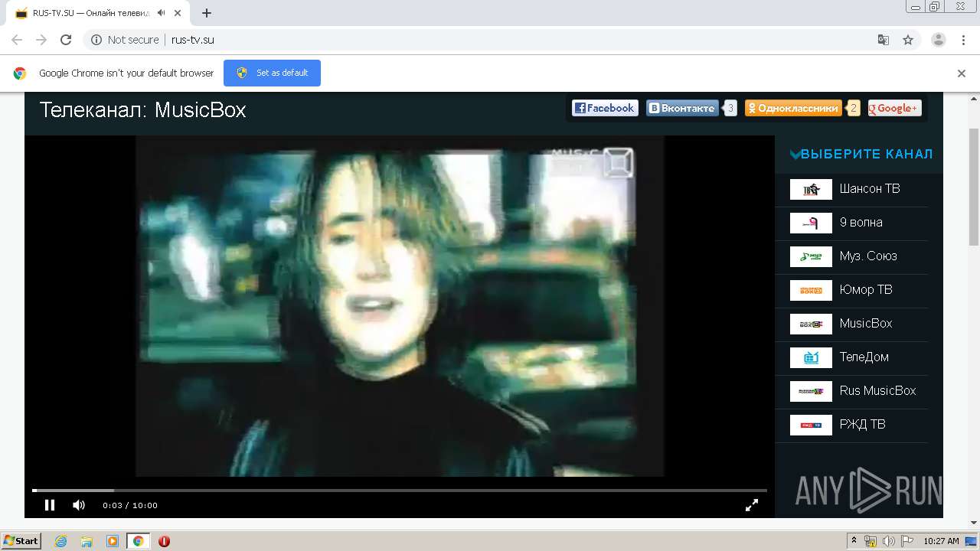This screenshot has width=980, height=551.
Task: Seek on the video progress bar
Action: tap(399, 490)
